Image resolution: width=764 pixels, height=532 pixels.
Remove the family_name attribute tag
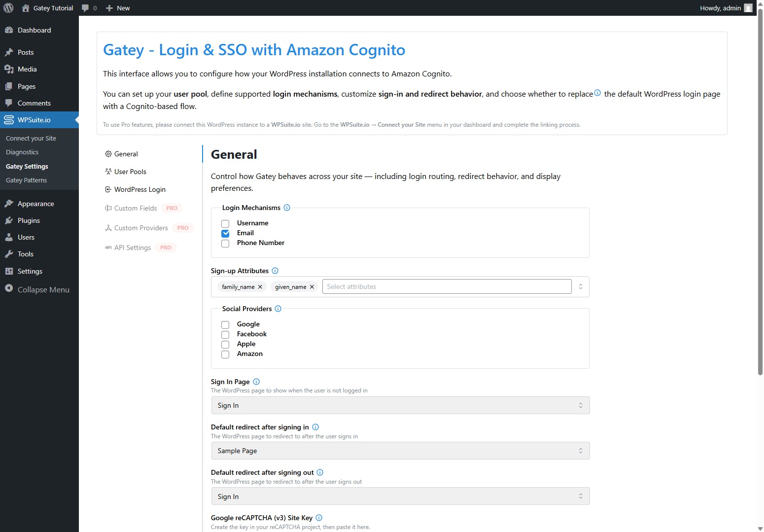pos(260,287)
